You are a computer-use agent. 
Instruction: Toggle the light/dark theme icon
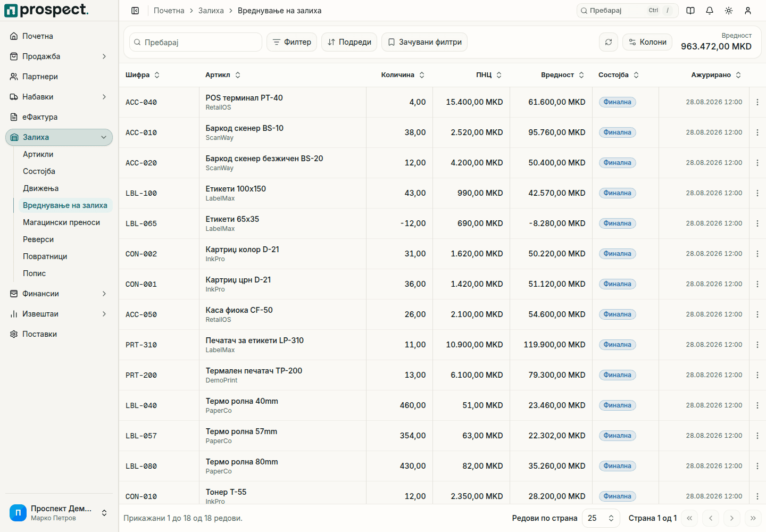(729, 11)
